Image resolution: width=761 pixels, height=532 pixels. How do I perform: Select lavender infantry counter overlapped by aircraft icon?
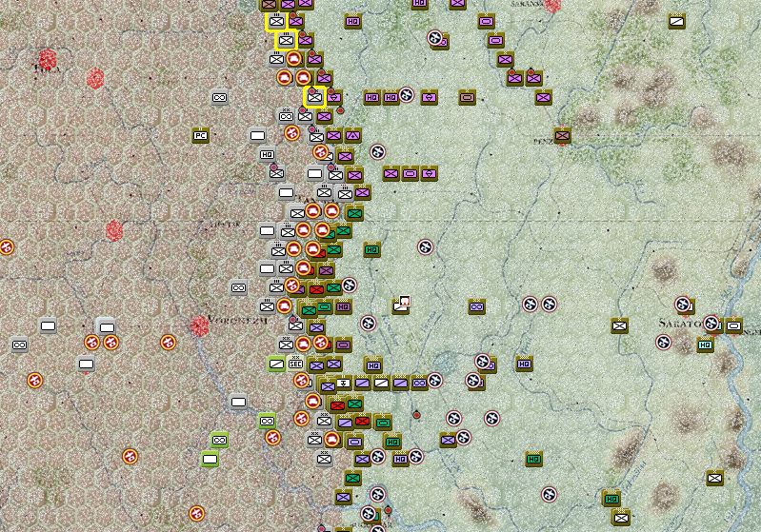click(448, 441)
